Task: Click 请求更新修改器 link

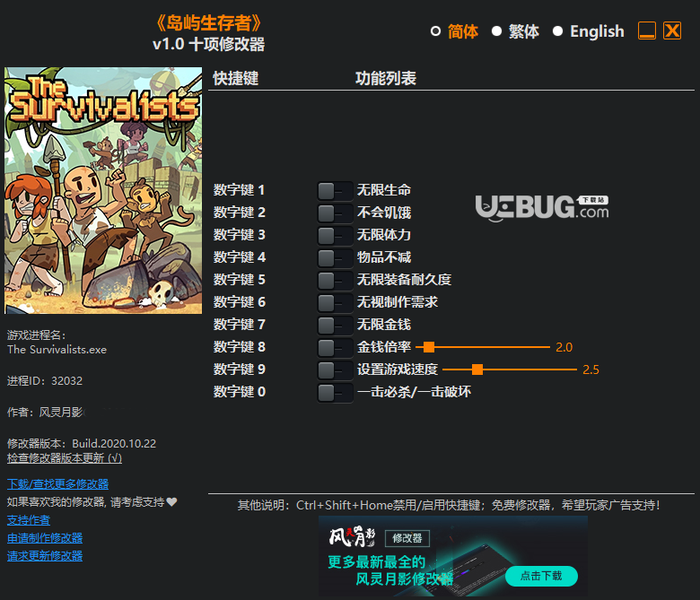Action: (45, 556)
